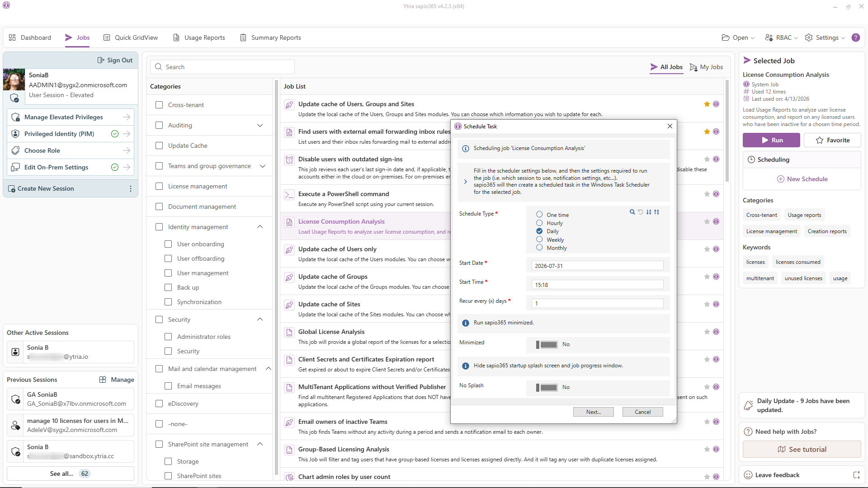Check the User onboarding checkbox

coord(168,244)
